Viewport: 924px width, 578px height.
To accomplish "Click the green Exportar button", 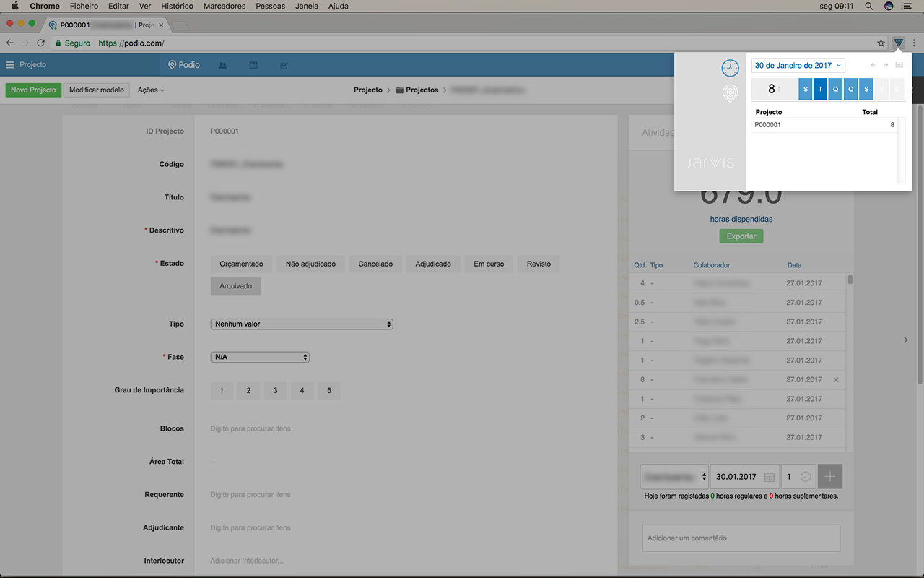I will [x=741, y=236].
